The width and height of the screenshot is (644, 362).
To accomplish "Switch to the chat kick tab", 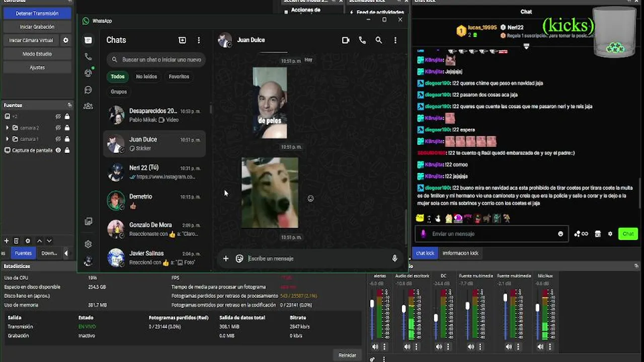I will (x=425, y=253).
